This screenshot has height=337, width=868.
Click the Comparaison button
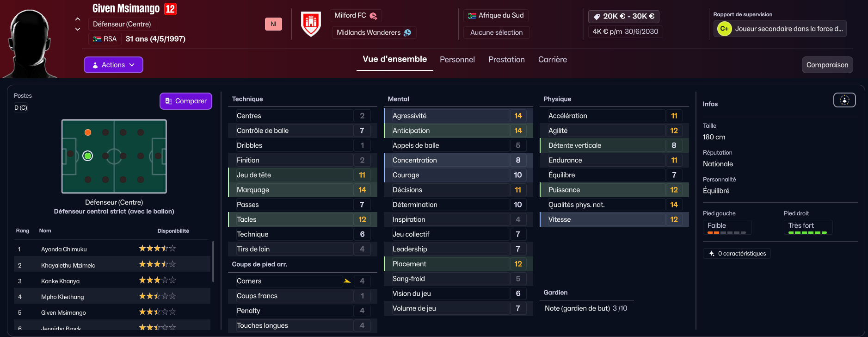(827, 65)
